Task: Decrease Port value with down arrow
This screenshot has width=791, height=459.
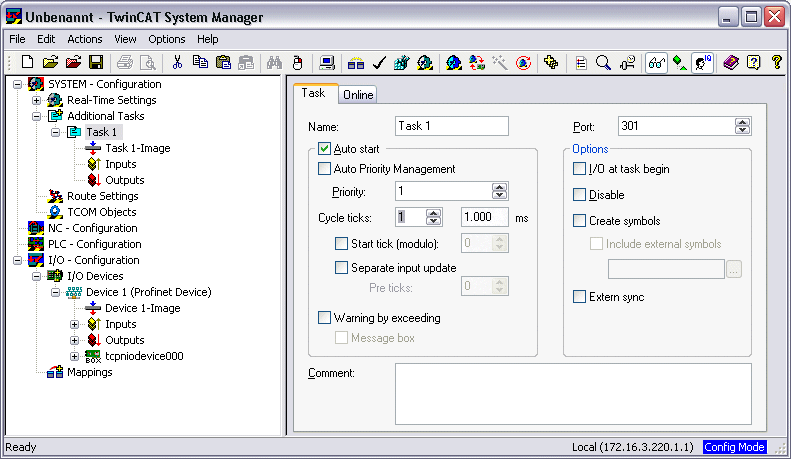Action: (742, 130)
